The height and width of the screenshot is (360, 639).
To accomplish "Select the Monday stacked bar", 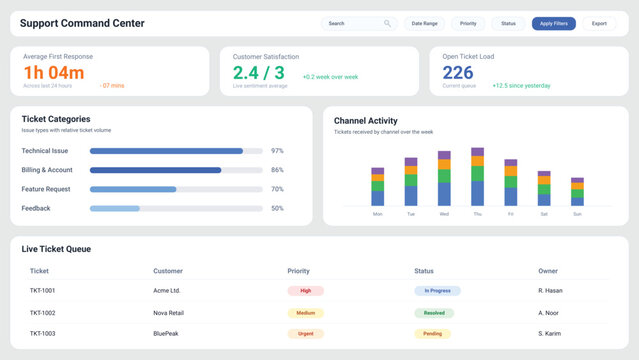I will coord(377,187).
